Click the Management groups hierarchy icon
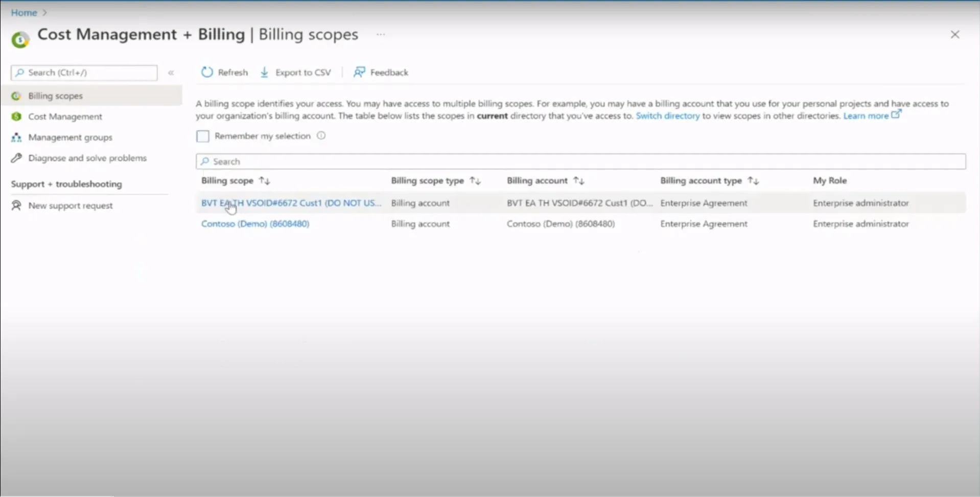 point(16,137)
